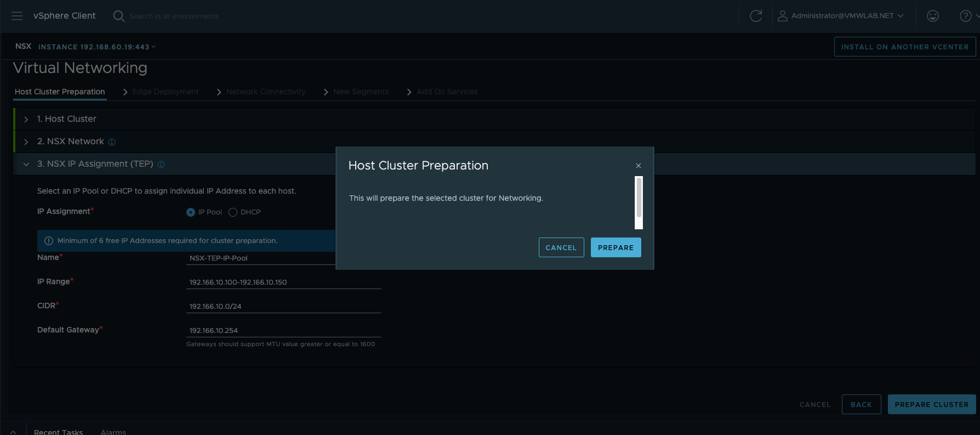The image size is (980, 435).
Task: Select the Host Cluster Preparation step tab
Action: (x=60, y=92)
